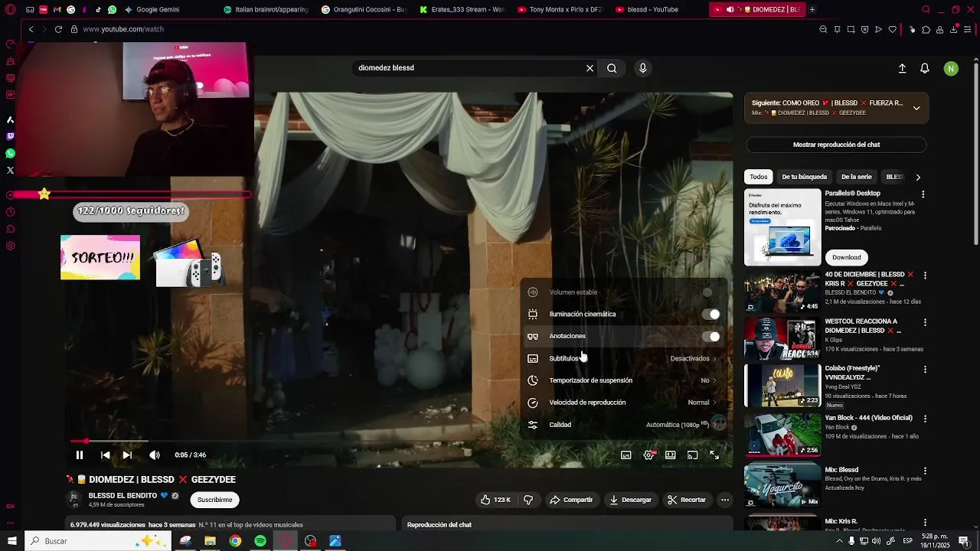Expand the Siguiente mix playlist chevron
This screenshot has width=980, height=551.
tap(916, 108)
